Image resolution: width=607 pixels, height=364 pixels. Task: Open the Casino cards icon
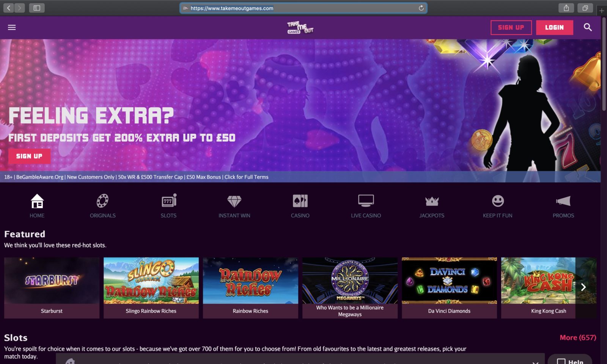tap(300, 201)
